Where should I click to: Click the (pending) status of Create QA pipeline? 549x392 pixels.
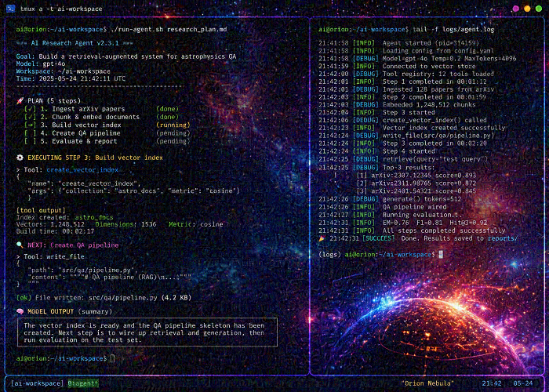point(173,133)
